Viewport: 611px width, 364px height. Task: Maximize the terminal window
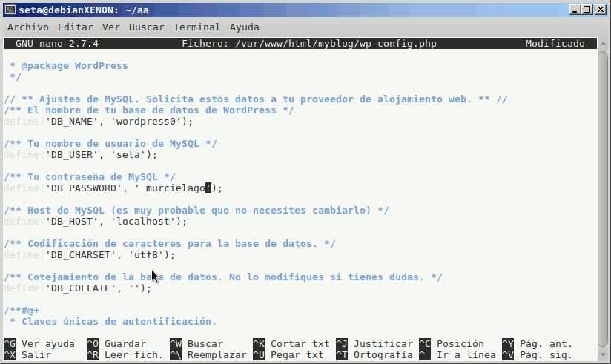click(587, 10)
